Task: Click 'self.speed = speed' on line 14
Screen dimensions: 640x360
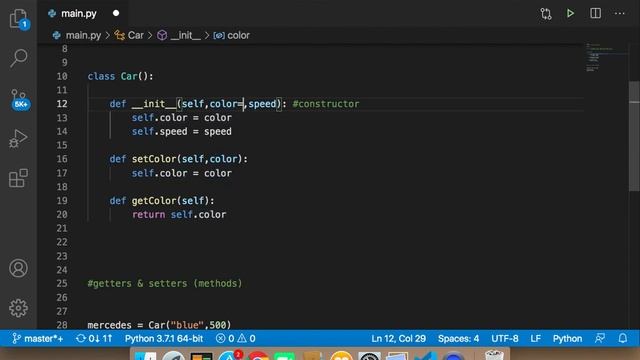Action: (182, 131)
